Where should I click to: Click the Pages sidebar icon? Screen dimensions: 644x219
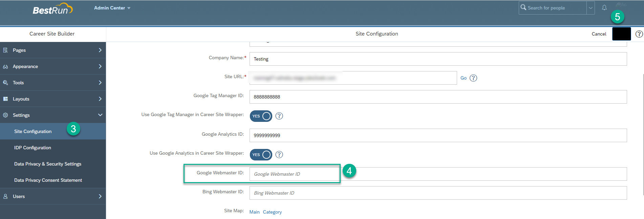(x=5, y=50)
